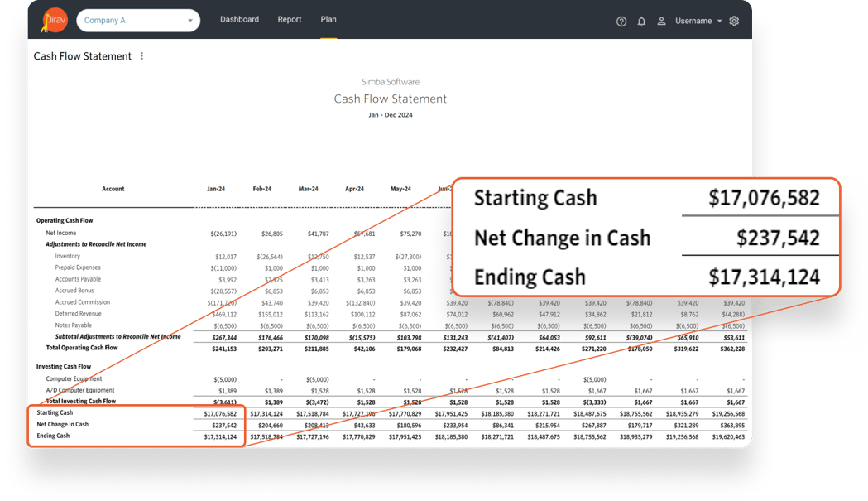Open the settings gear icon
This screenshot has height=501, width=868.
coord(734,22)
